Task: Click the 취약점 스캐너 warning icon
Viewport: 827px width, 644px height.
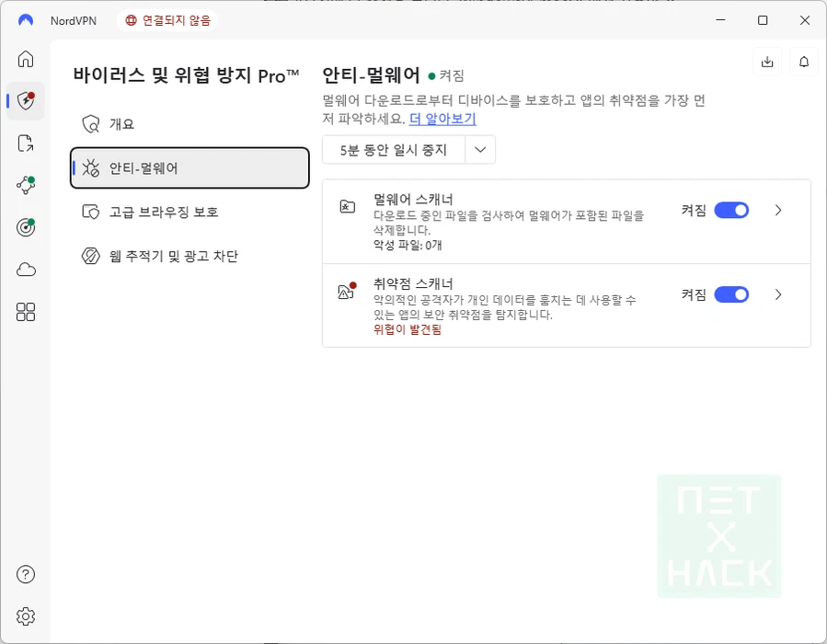Action: click(347, 291)
